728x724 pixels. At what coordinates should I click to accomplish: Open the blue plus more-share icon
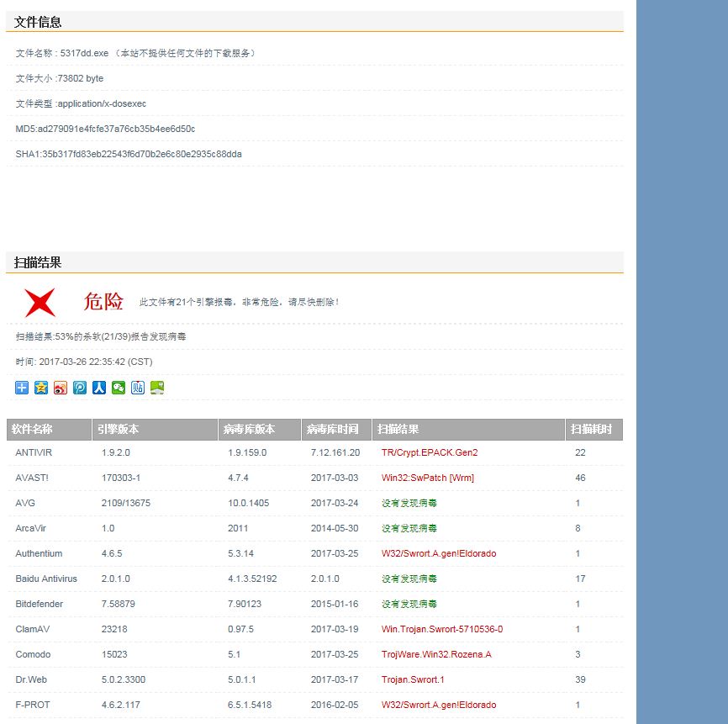pyautogui.click(x=22, y=388)
